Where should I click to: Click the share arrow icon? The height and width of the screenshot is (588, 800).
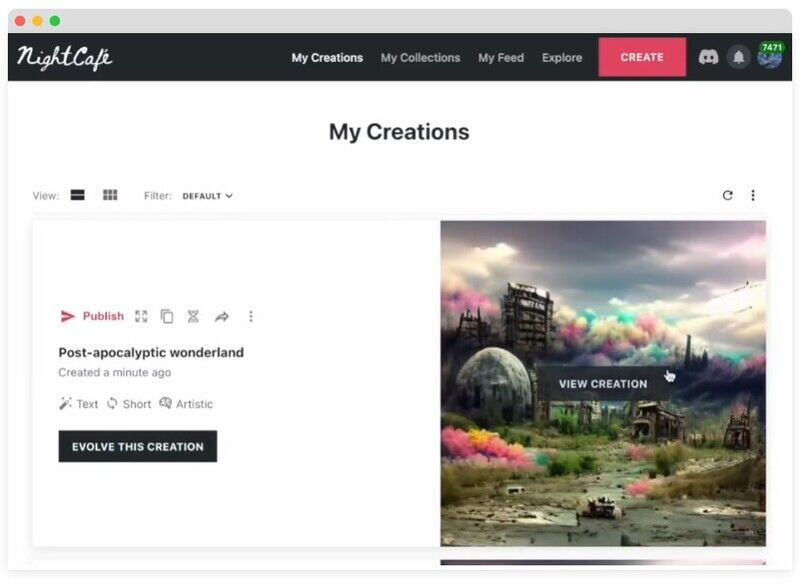click(x=222, y=316)
